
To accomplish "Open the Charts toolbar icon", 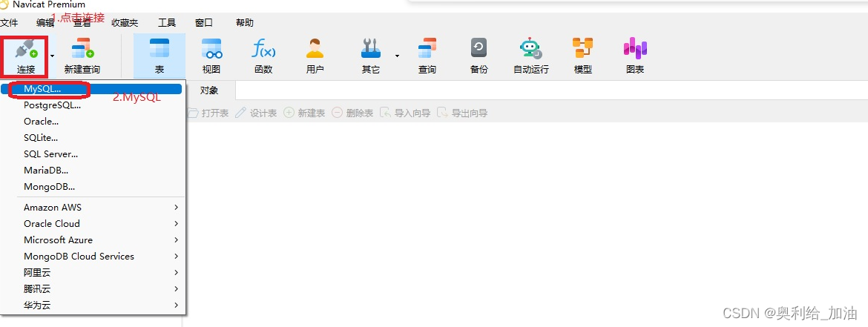I will [x=635, y=49].
